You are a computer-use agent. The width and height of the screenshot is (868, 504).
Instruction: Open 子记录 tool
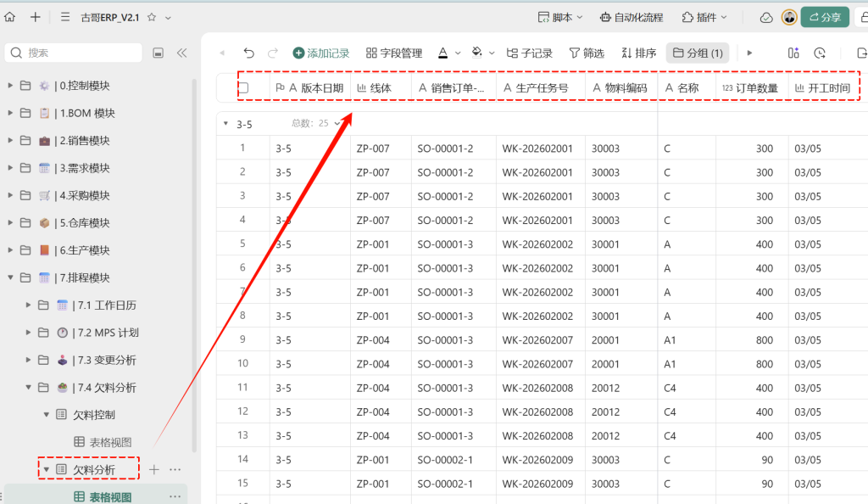[529, 53]
